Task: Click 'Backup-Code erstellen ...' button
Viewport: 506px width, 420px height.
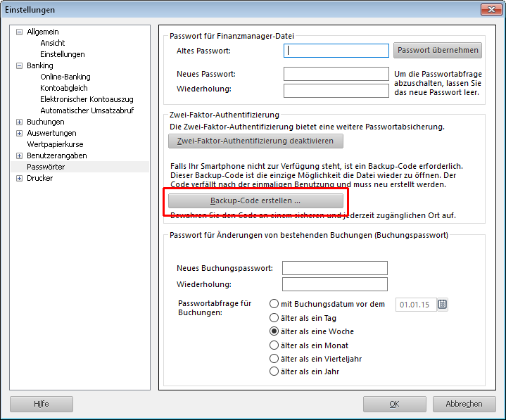Action: coord(255,201)
